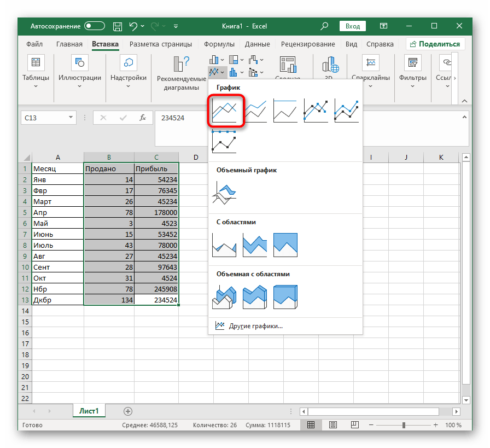Viewport: 490px width, 448px height.
Task: Click the Save icon in title bar
Action: tap(118, 26)
